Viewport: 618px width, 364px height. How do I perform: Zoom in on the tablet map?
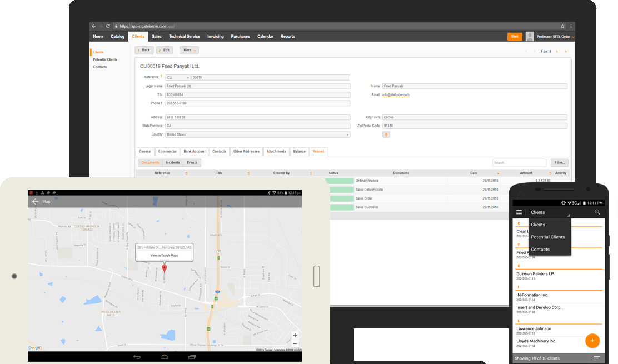[295, 335]
